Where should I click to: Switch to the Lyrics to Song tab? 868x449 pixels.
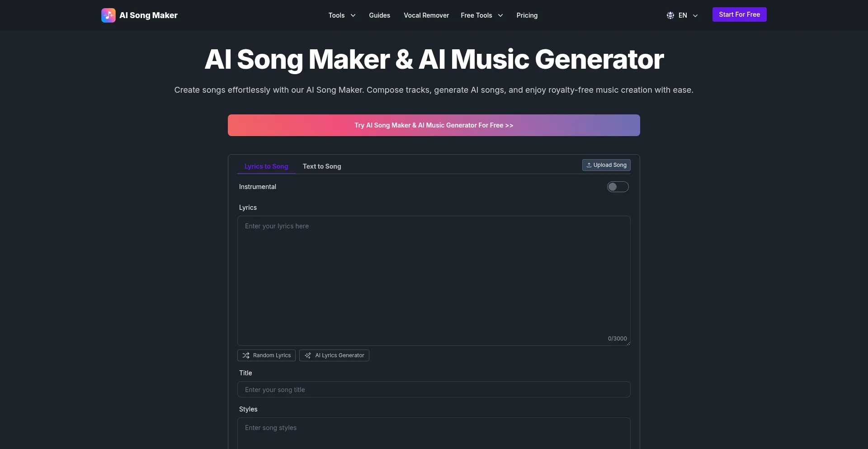tap(266, 166)
